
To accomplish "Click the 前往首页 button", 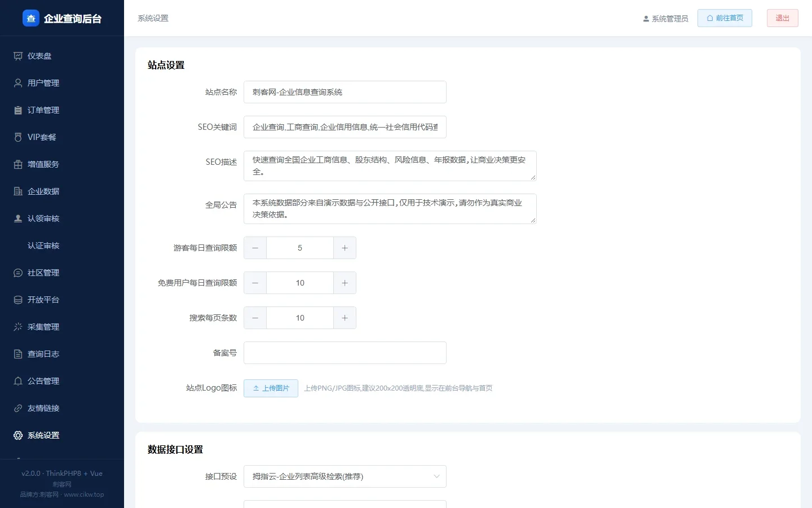I will 725,18.
